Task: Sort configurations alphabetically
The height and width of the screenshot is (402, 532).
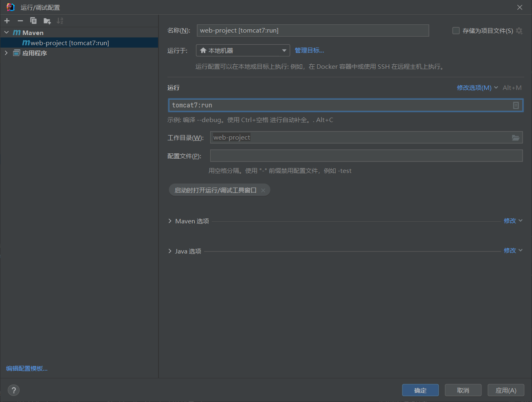Action: click(x=60, y=21)
